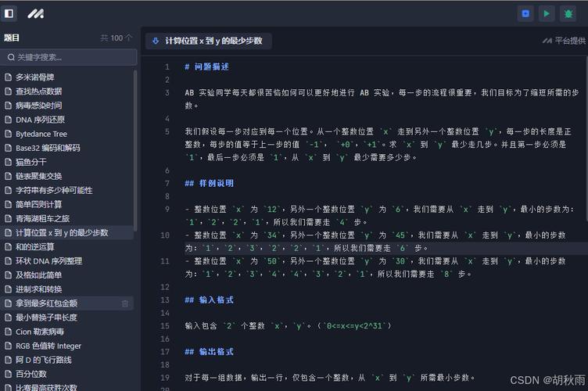
Task: Open problem Base32 编码和解码
Action: point(48,148)
